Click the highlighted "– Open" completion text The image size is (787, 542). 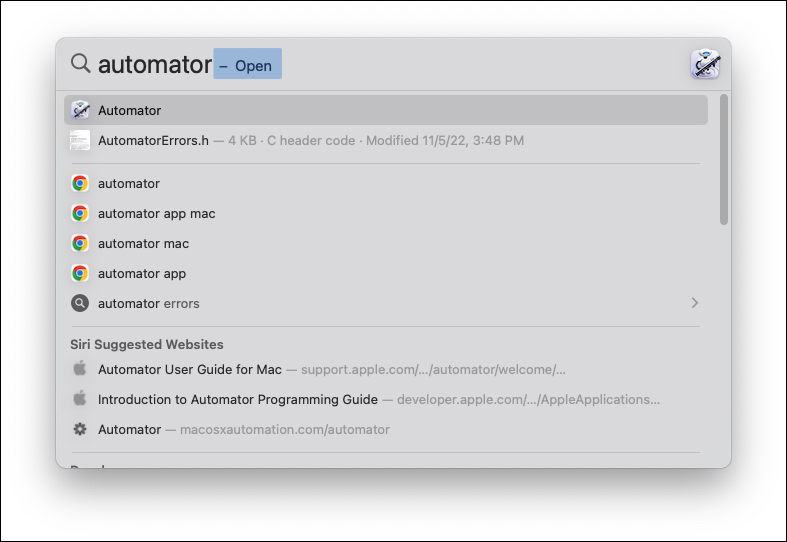point(247,64)
